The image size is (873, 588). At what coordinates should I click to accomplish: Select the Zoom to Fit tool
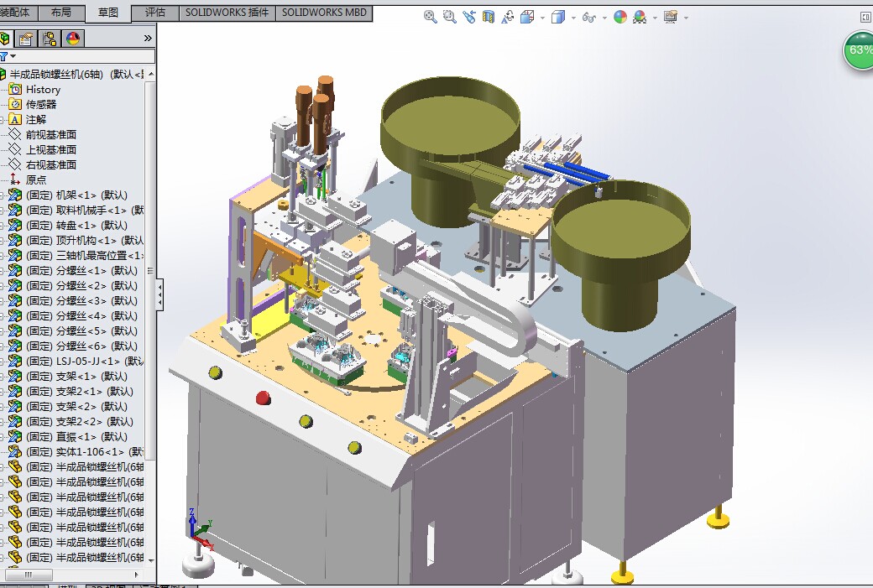tap(429, 17)
